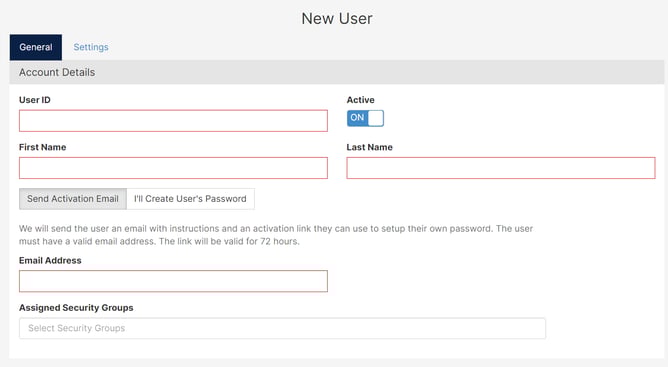Open the Select Security Groups dropdown
Viewport: 668px width, 367px height.
click(282, 328)
